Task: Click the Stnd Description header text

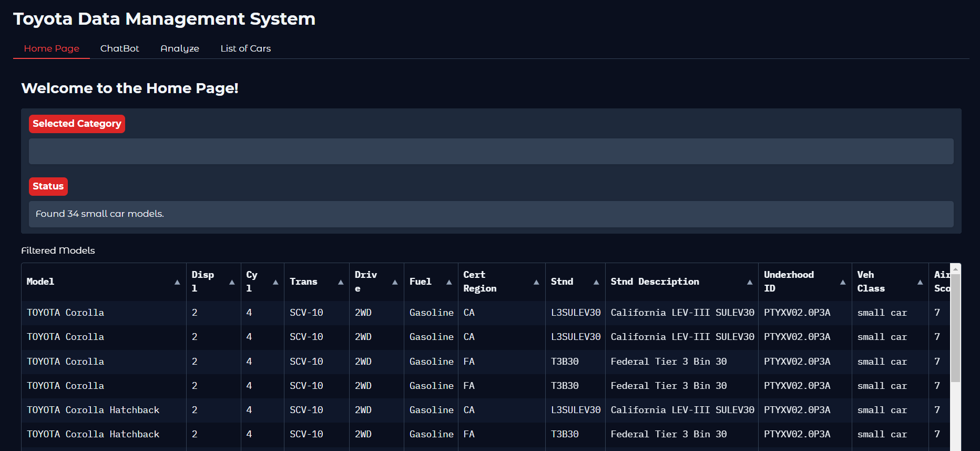Action: point(655,282)
